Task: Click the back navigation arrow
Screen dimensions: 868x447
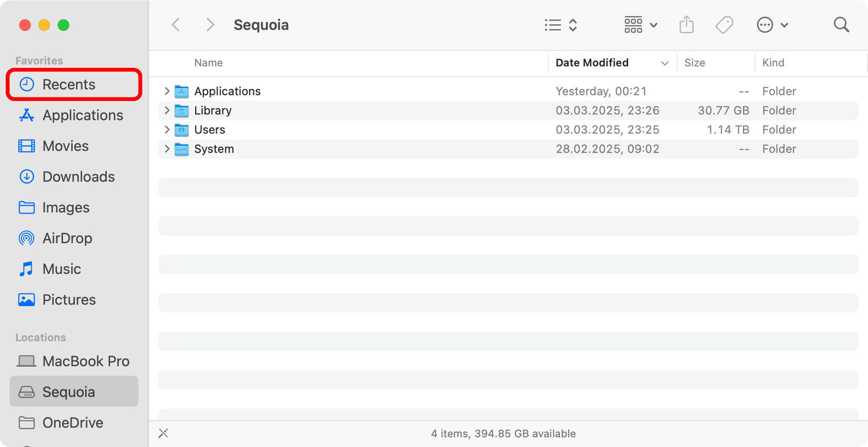Action: point(176,24)
